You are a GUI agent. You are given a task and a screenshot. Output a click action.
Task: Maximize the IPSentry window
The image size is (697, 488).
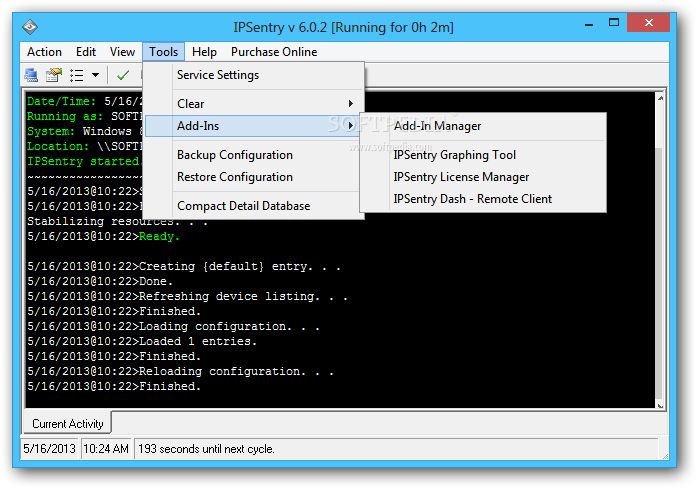(x=614, y=23)
